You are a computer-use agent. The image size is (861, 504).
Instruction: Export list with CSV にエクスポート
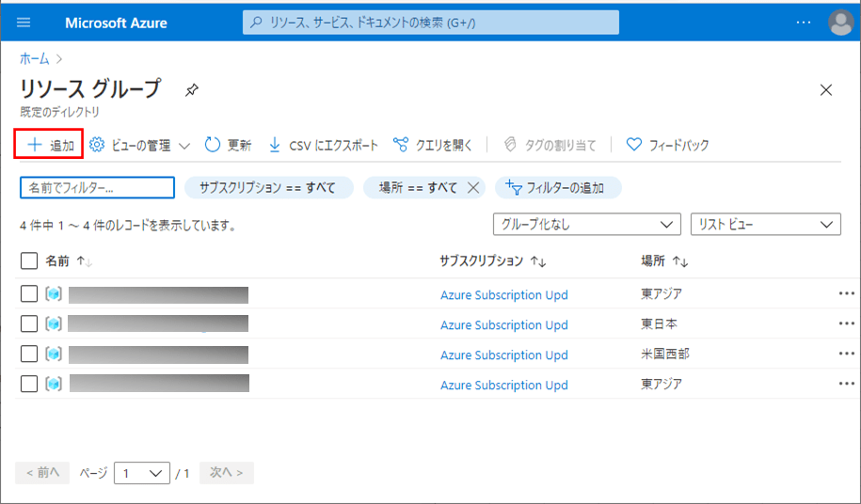(324, 145)
